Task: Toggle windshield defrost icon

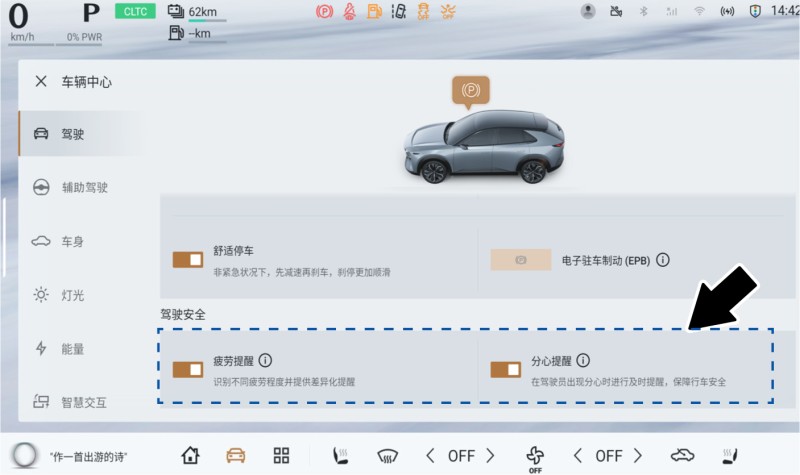Action: click(387, 455)
